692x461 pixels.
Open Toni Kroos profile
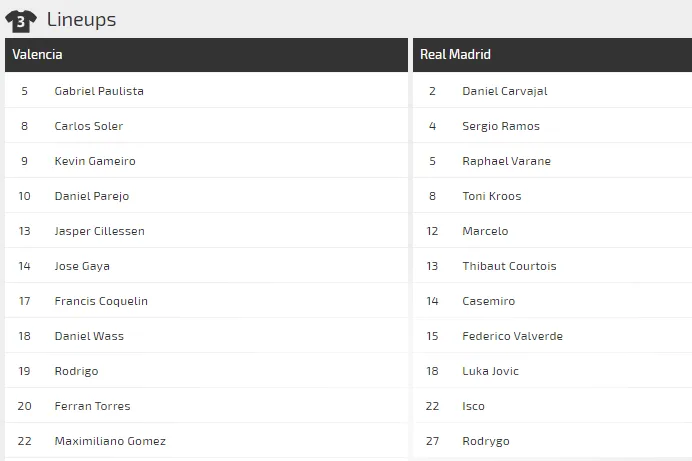(492, 196)
